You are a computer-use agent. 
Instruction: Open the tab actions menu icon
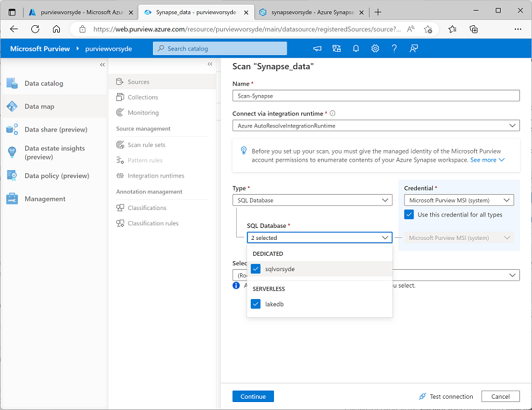click(x=12, y=12)
